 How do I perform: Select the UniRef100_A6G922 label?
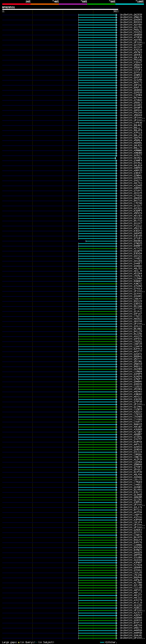click(x=131, y=319)
